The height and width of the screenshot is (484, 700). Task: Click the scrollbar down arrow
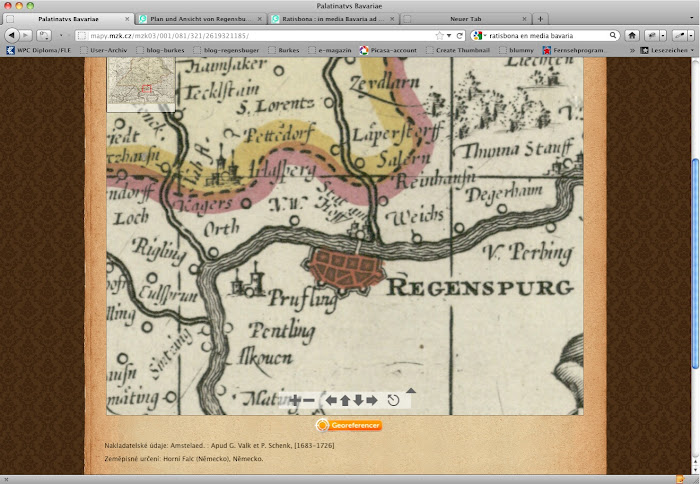pyautogui.click(x=696, y=469)
